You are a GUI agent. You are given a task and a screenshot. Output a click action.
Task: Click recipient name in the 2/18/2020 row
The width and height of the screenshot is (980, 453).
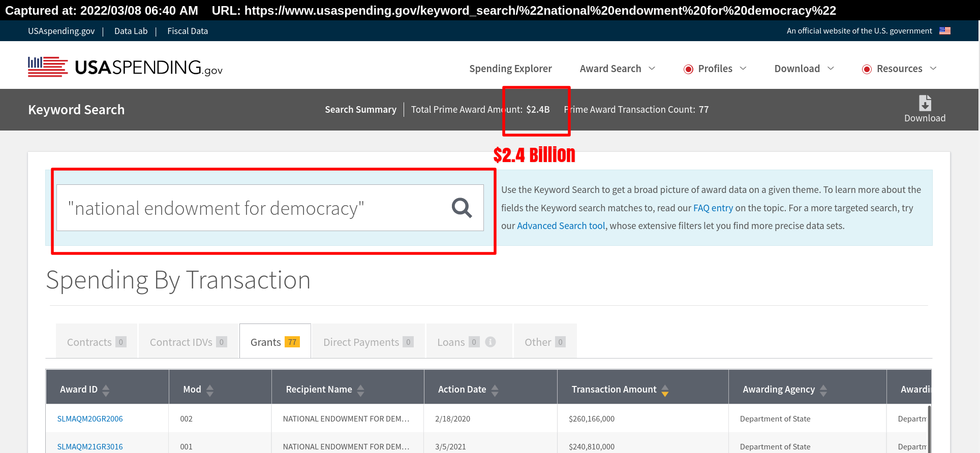pyautogui.click(x=346, y=418)
